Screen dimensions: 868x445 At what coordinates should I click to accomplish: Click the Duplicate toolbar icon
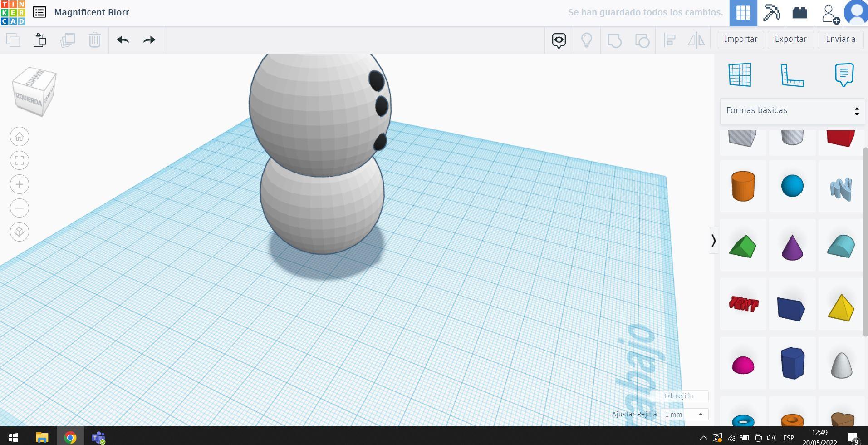tap(68, 40)
